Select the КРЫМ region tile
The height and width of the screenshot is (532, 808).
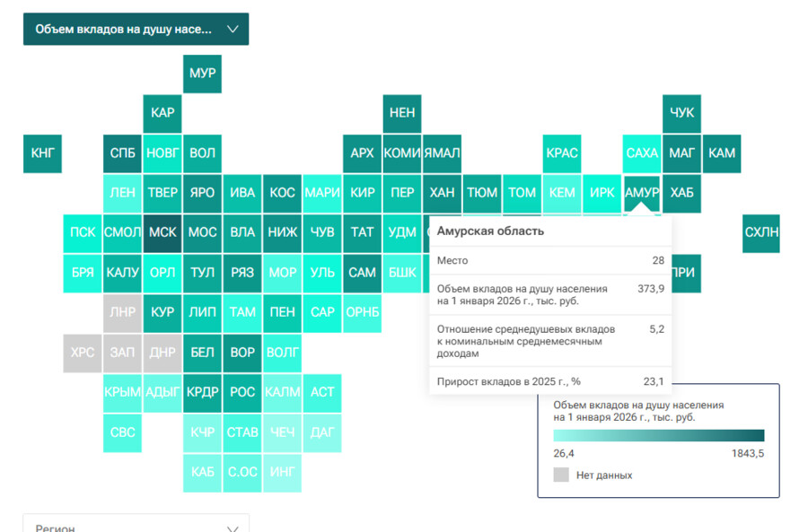[x=123, y=392]
